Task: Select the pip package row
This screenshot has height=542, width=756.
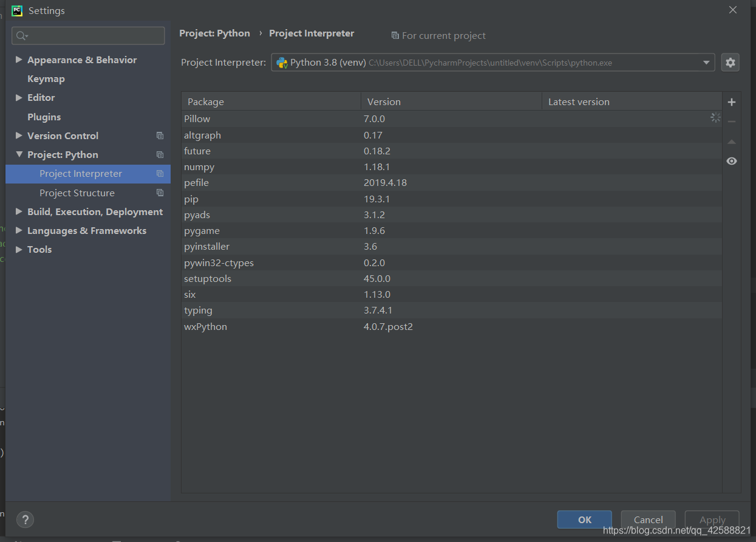Action: (452, 199)
